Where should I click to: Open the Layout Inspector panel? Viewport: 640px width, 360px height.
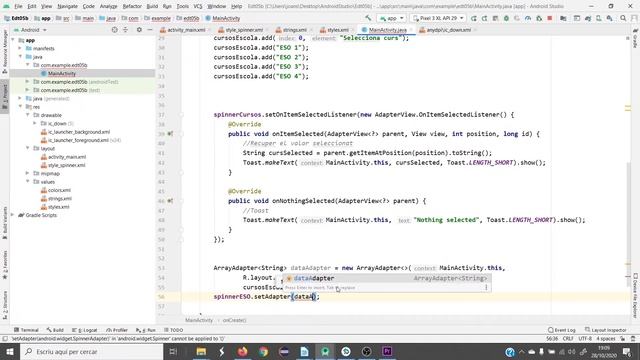606,330
